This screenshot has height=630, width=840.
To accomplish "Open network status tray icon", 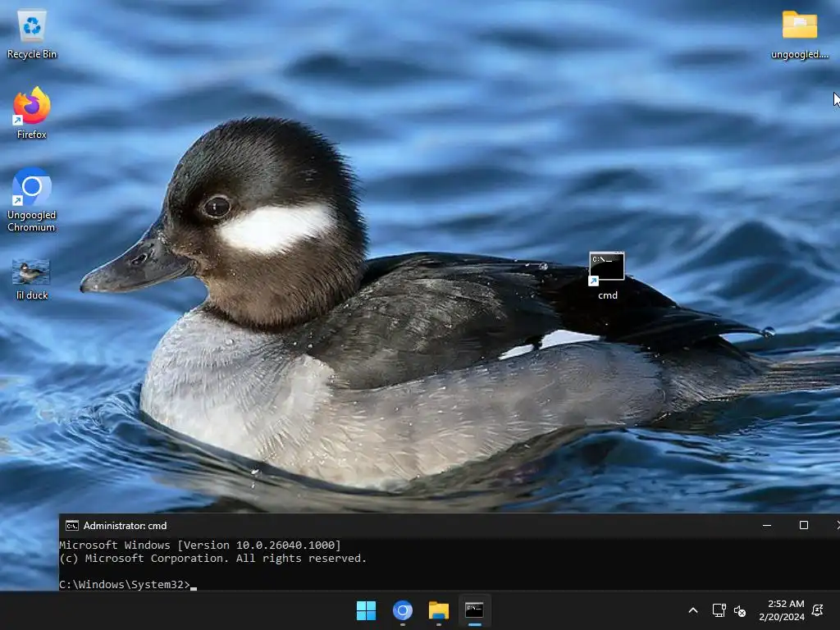I will pyautogui.click(x=719, y=610).
